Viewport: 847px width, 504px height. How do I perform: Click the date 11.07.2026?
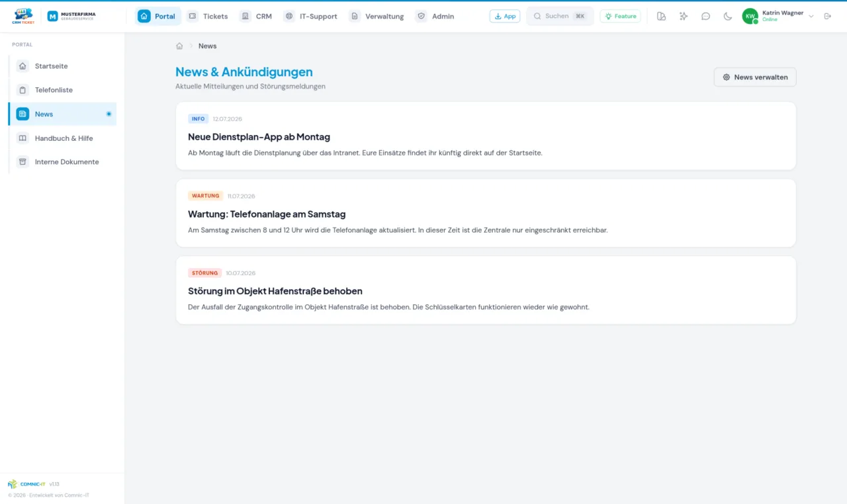[x=242, y=196]
